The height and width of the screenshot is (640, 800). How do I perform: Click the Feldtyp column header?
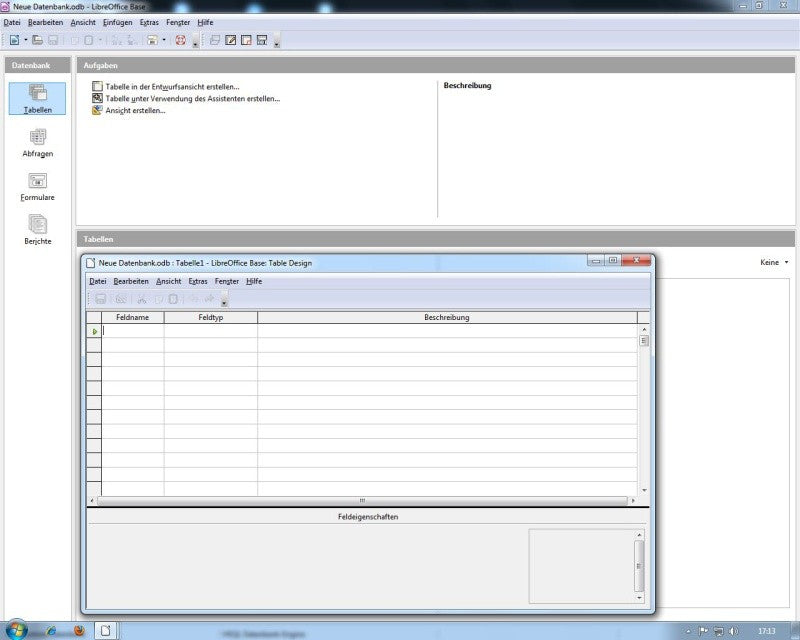tap(211, 317)
